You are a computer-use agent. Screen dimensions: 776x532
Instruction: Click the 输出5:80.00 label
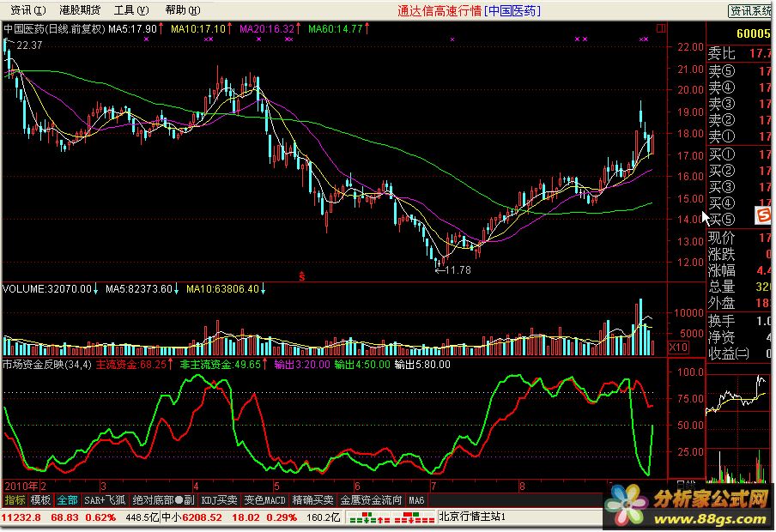(422, 365)
